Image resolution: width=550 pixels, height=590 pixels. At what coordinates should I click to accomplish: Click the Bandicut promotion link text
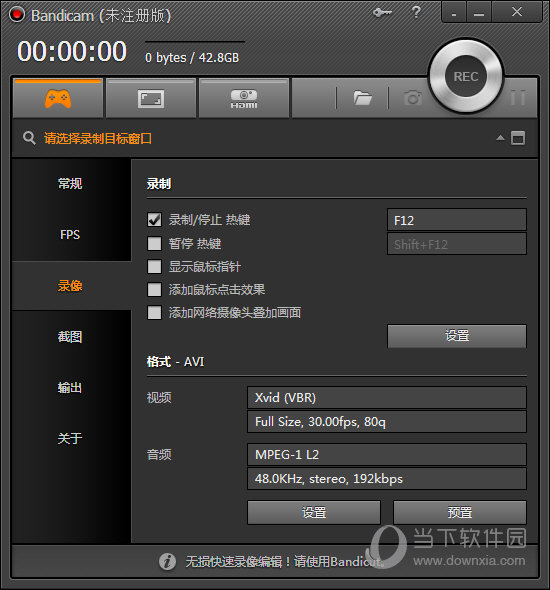tap(284, 562)
